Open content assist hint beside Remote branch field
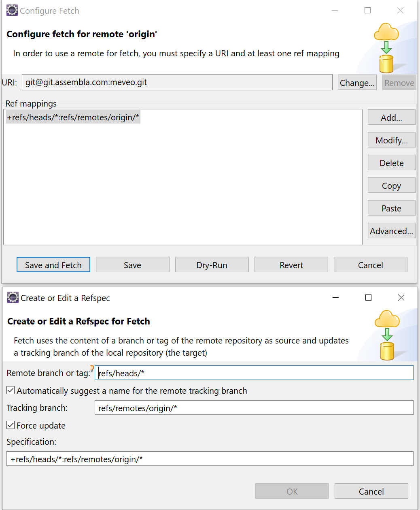The height and width of the screenshot is (510, 420). pos(92,369)
